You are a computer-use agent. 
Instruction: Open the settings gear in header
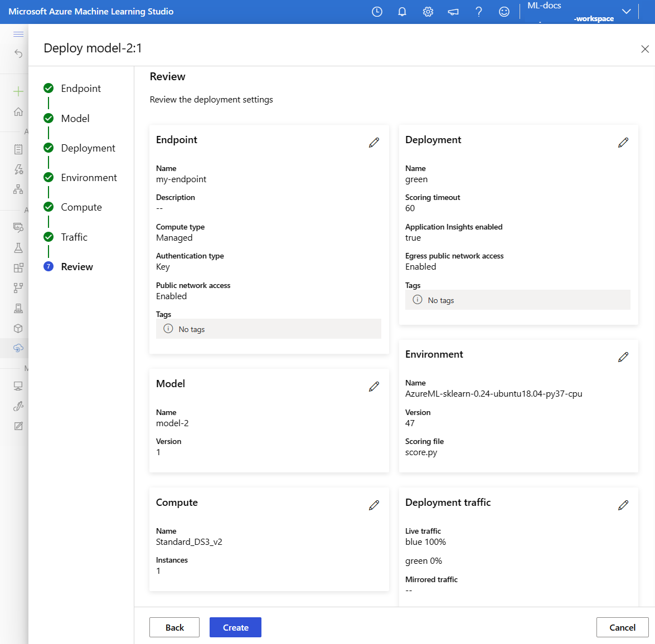click(x=428, y=12)
